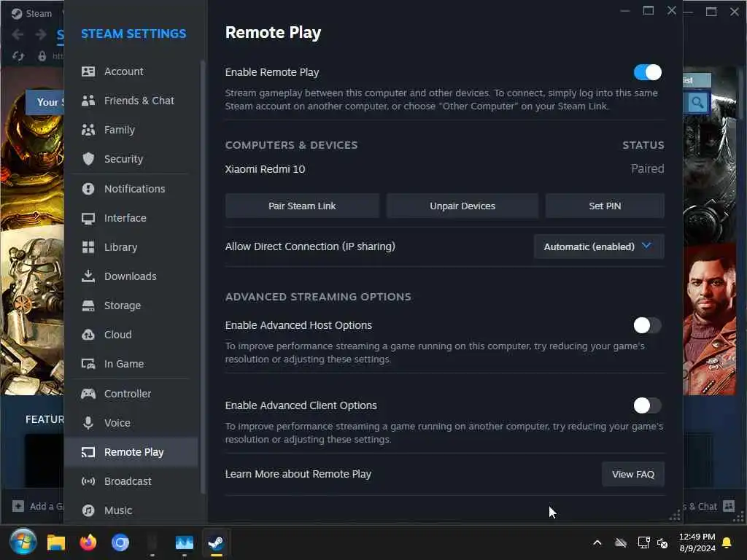Screen dimensions: 747x560
Task: Open the Voice microphone icon
Action: (88, 423)
